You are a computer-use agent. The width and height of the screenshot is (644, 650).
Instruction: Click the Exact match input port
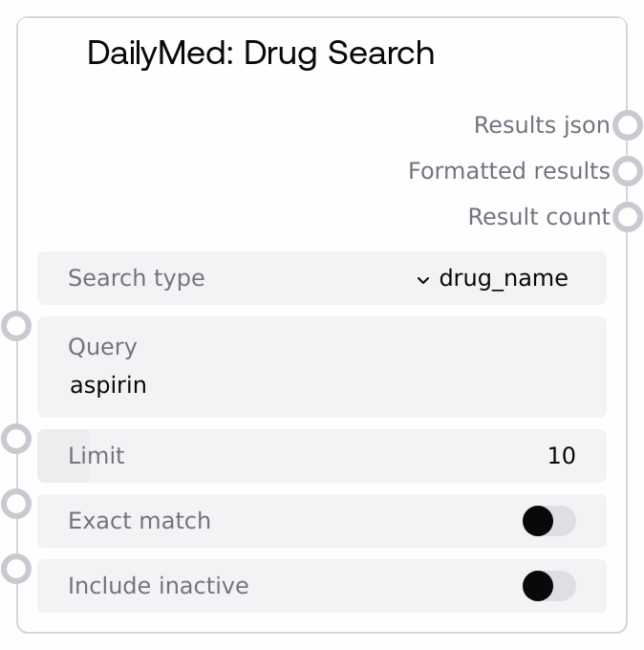[x=16, y=504]
